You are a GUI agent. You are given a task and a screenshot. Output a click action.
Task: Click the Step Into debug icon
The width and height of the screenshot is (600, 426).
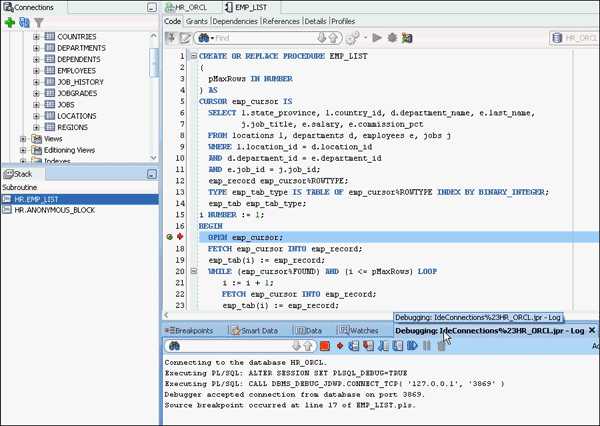pyautogui.click(x=368, y=346)
